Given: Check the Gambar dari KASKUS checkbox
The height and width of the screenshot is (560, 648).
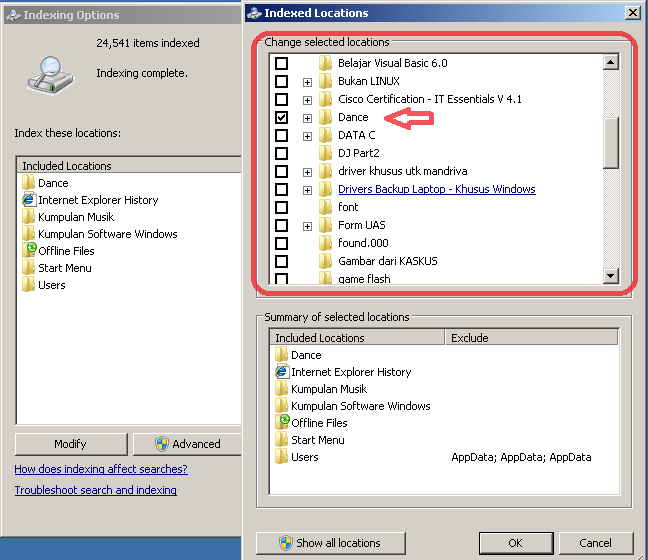Looking at the screenshot, I should [x=281, y=261].
